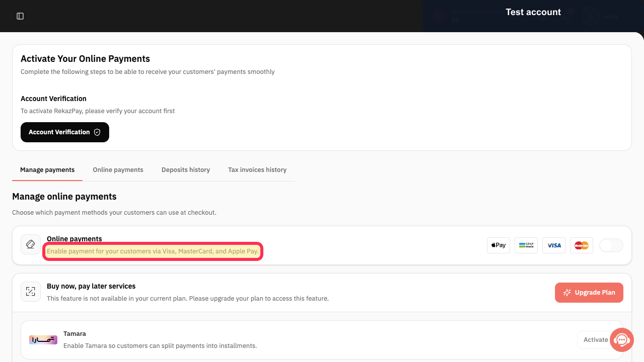Toggle the sidebar panel icon

tap(20, 16)
